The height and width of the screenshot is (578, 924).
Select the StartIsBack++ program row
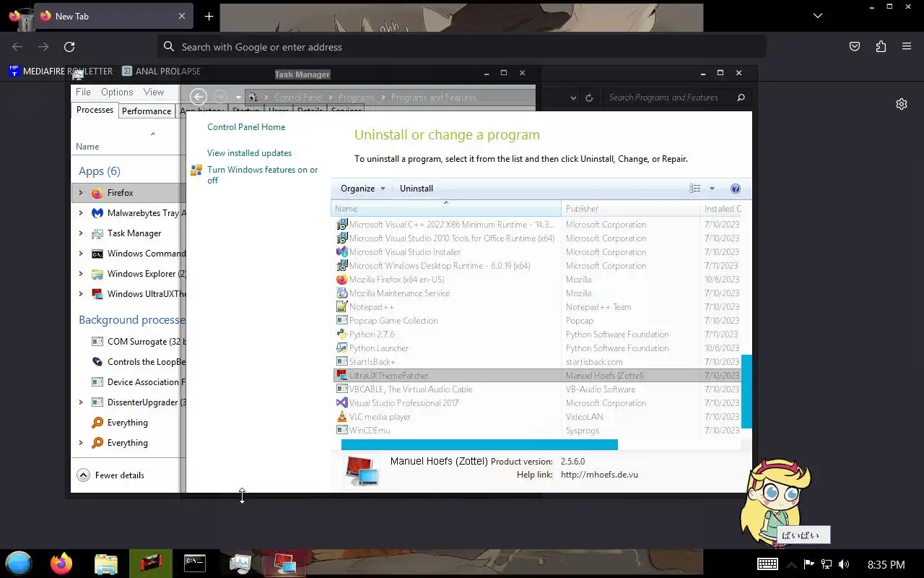point(537,362)
